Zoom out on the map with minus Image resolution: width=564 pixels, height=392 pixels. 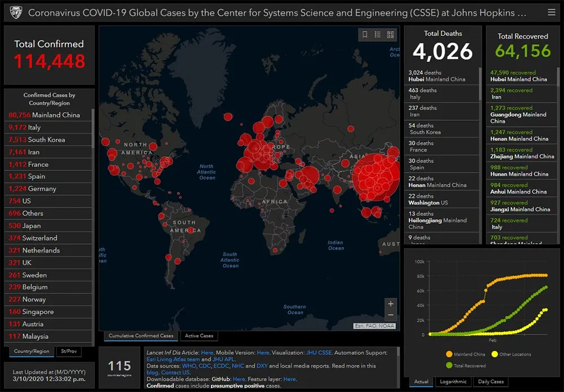click(391, 315)
